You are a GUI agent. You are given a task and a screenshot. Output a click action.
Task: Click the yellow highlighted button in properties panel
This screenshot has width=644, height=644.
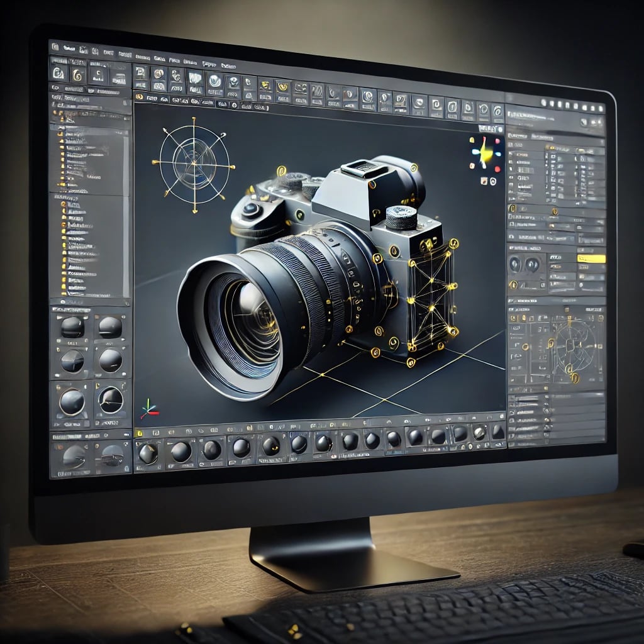591,258
